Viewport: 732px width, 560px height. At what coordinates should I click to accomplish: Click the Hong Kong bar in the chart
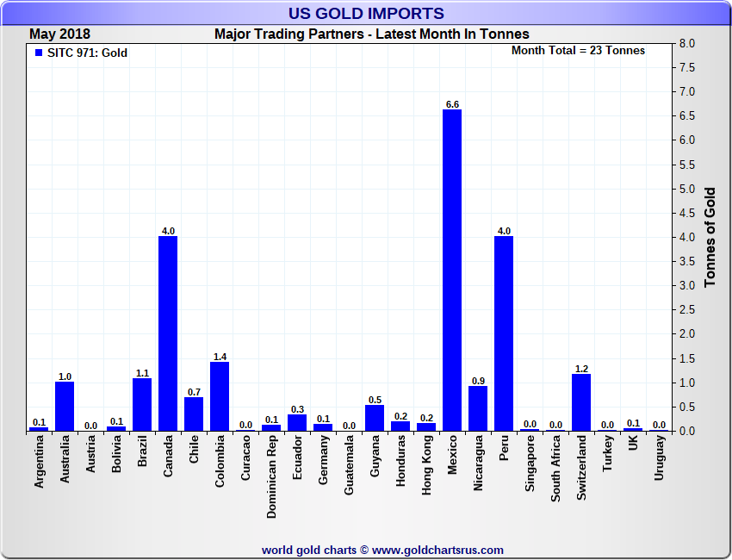(426, 426)
